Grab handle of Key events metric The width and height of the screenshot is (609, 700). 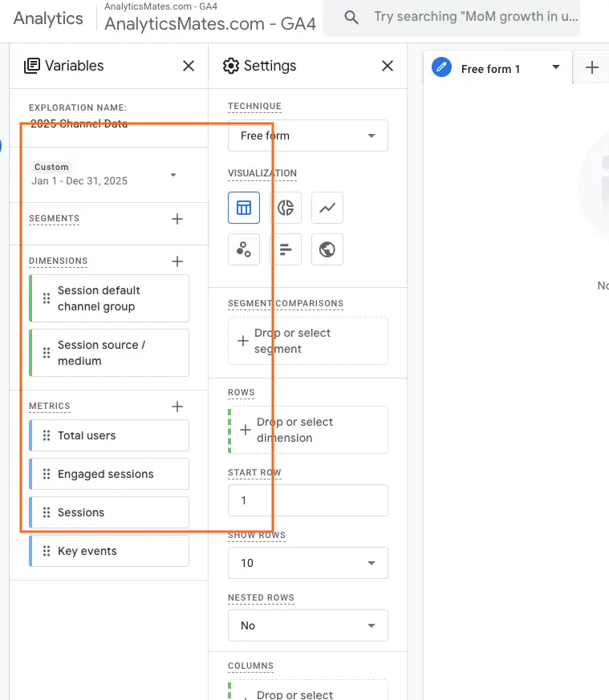(x=47, y=551)
